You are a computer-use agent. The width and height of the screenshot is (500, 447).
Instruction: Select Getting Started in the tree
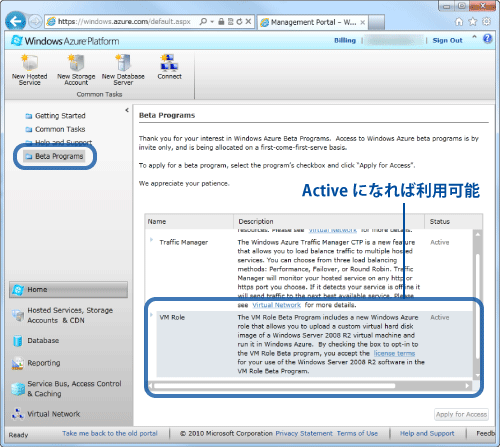pos(56,116)
